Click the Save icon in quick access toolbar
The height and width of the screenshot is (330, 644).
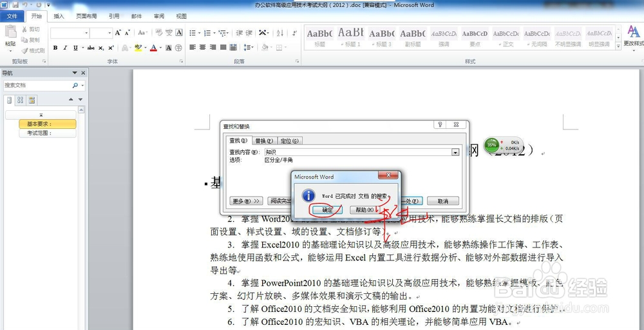tap(15, 5)
